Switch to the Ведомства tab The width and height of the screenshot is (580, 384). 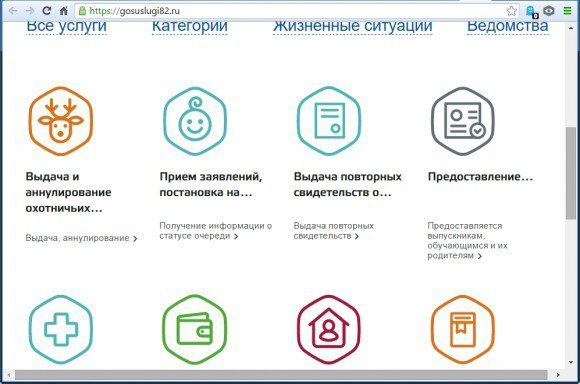click(x=508, y=26)
